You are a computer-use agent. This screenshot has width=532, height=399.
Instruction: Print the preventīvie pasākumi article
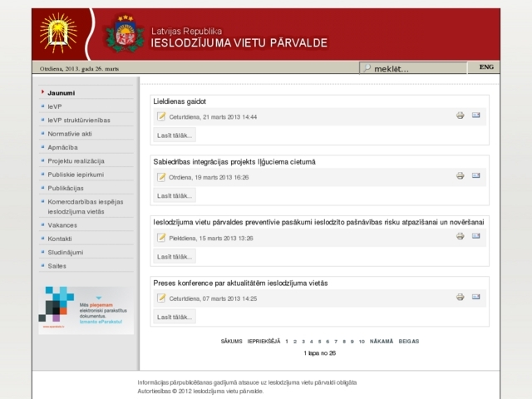point(460,236)
